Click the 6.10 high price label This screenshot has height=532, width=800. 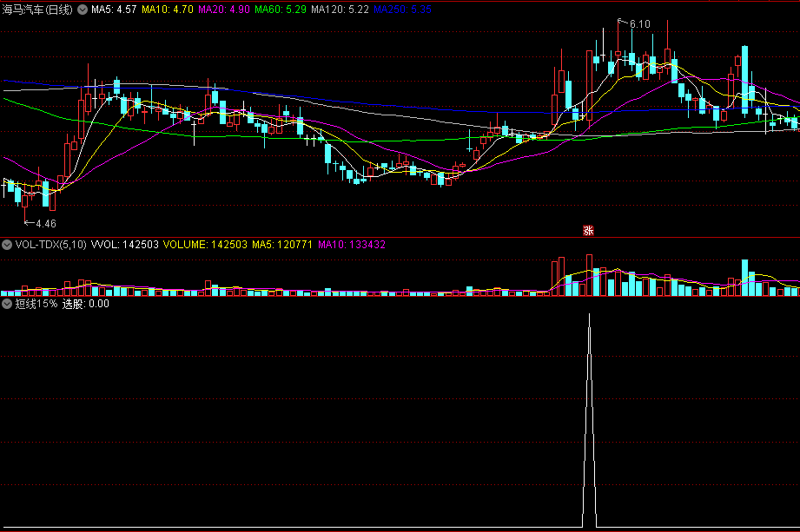coord(640,24)
